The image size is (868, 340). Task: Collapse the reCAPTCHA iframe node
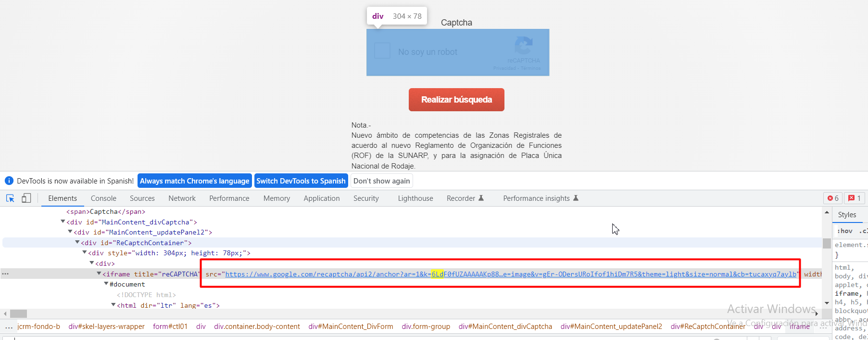tap(99, 274)
